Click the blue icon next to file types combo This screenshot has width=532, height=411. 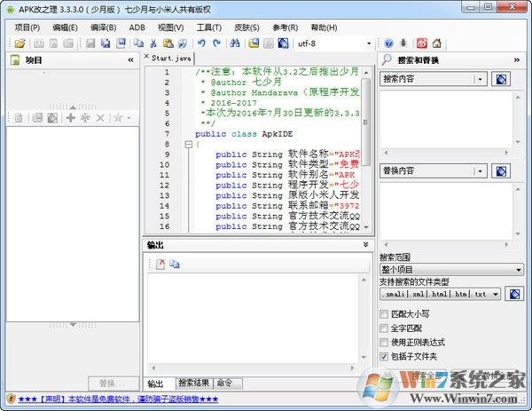pos(514,294)
